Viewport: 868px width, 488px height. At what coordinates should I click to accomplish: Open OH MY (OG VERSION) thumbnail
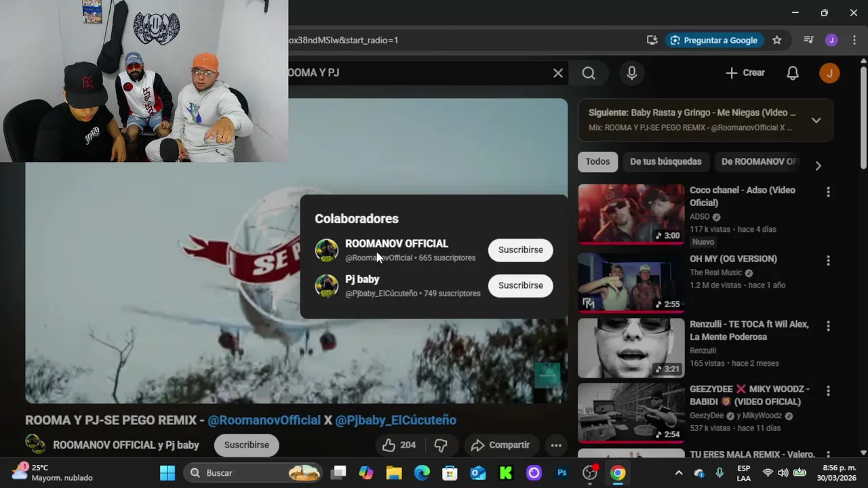[631, 283]
